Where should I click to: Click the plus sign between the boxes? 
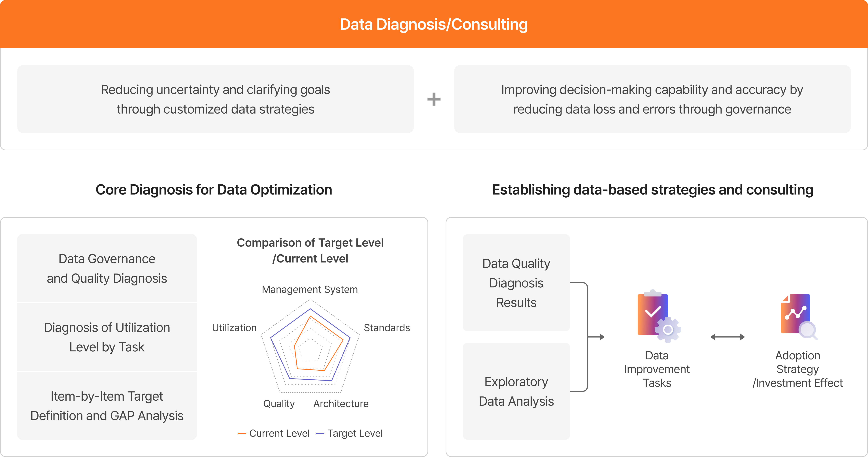(434, 99)
